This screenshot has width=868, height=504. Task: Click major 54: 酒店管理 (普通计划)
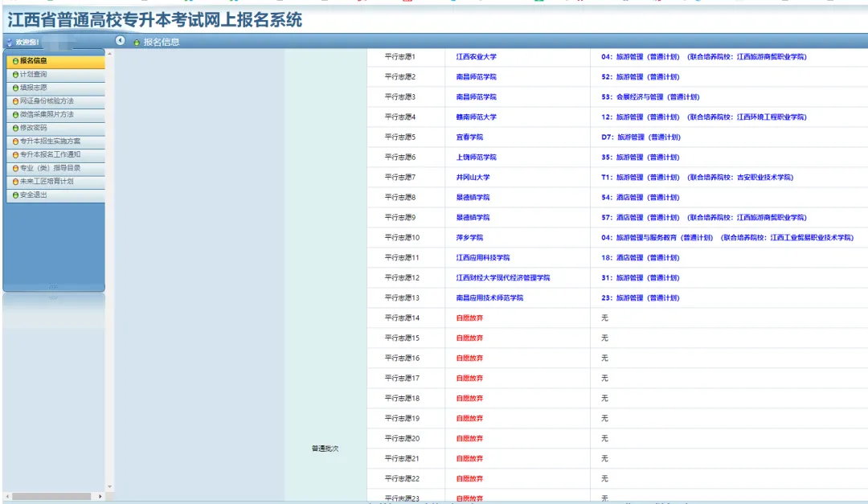click(x=641, y=198)
